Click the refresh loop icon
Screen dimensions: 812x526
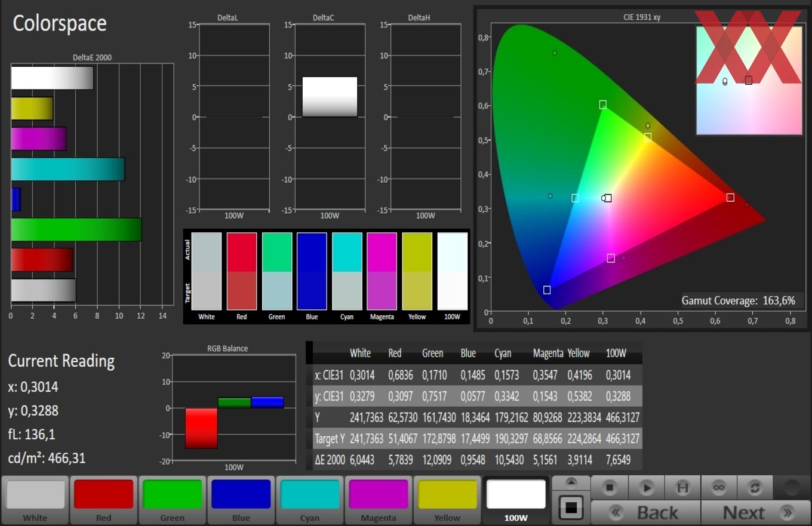755,487
